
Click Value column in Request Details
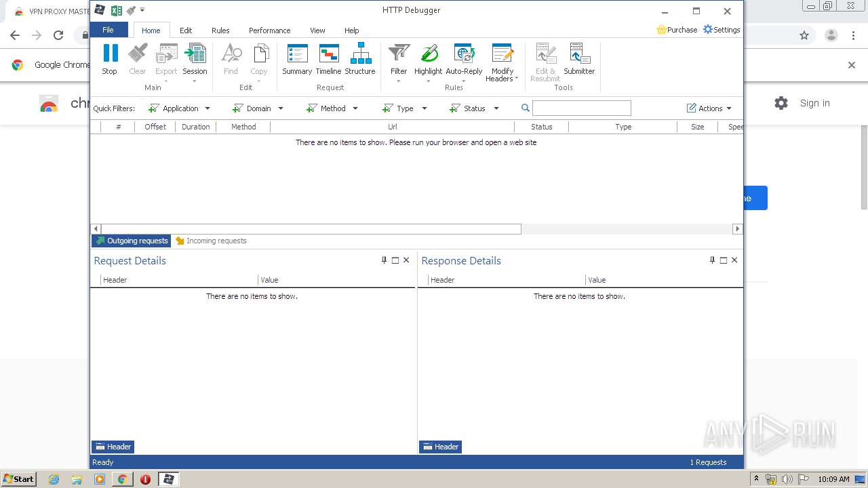pos(336,280)
